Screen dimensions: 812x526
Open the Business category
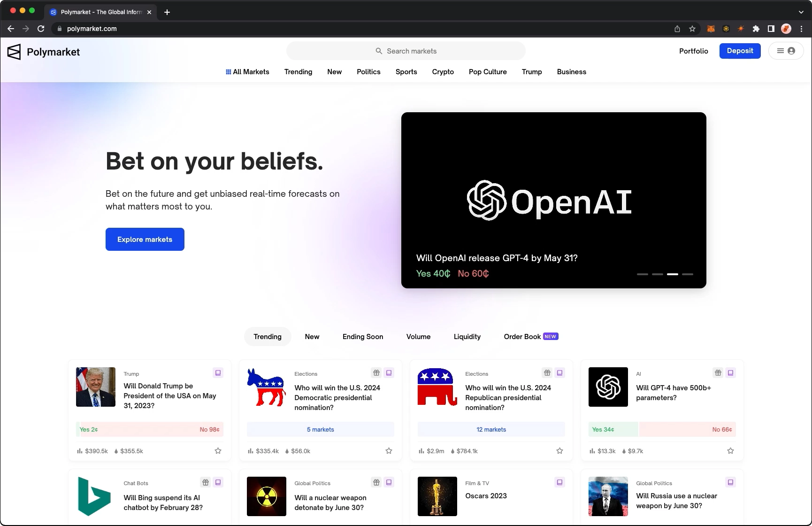click(x=572, y=72)
